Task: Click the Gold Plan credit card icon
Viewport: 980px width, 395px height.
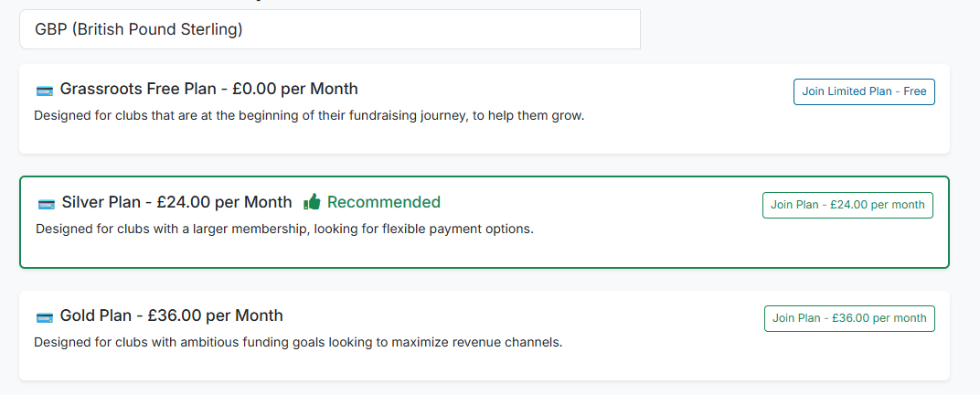Action: pos(44,317)
